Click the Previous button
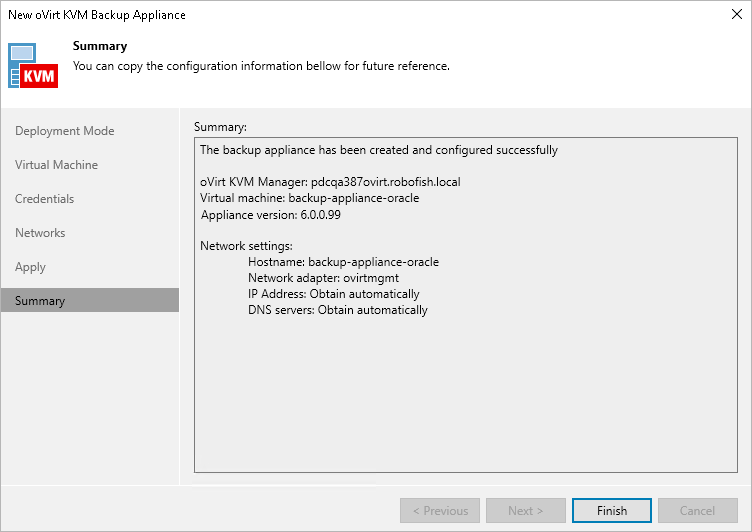 tap(440, 510)
